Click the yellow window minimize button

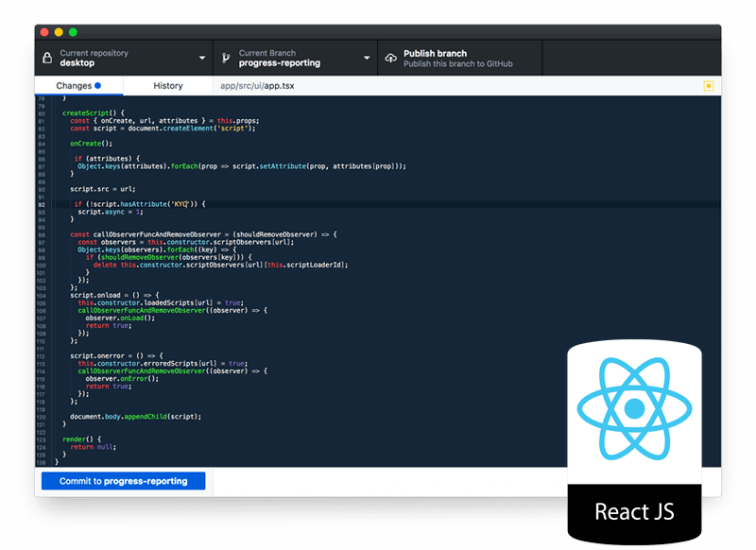coord(59,32)
